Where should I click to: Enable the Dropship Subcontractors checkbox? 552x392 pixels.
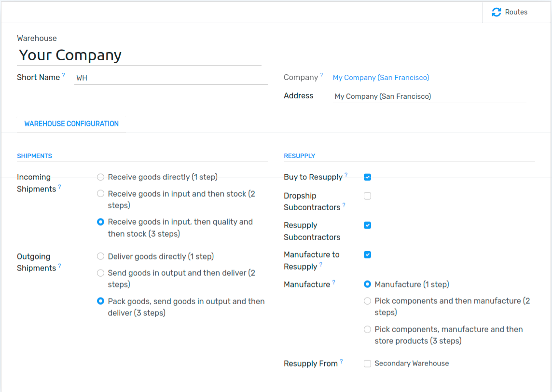click(367, 196)
